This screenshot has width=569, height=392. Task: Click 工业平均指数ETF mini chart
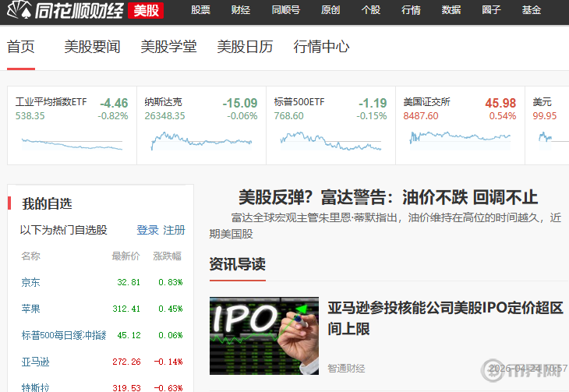(x=72, y=143)
